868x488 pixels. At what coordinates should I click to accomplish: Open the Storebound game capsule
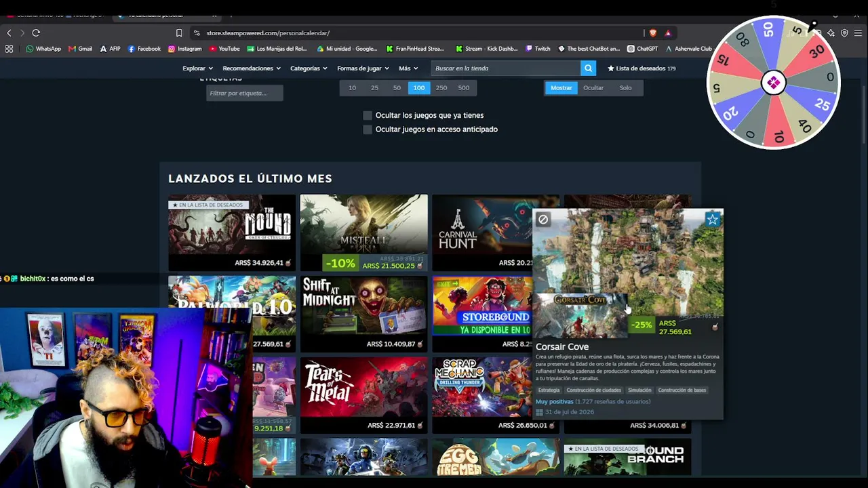481,314
